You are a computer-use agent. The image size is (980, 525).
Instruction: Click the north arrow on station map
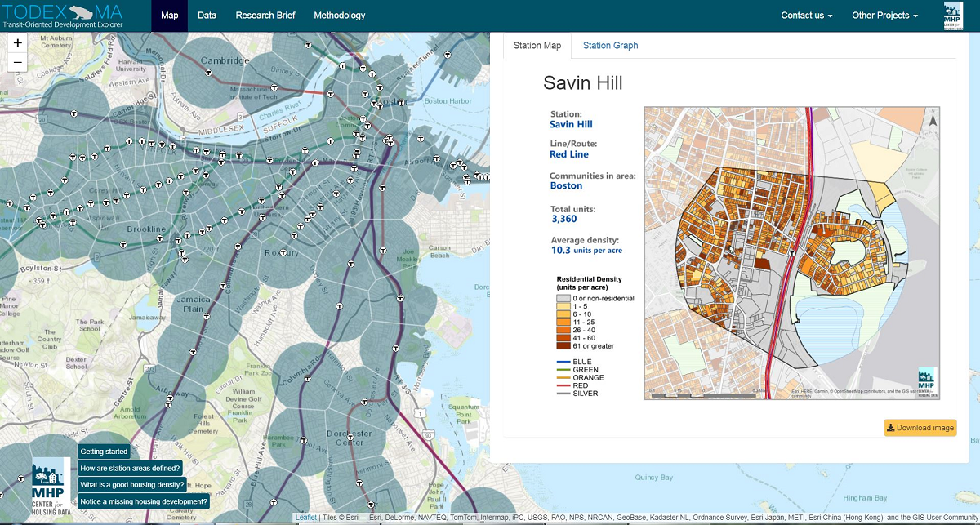[933, 121]
